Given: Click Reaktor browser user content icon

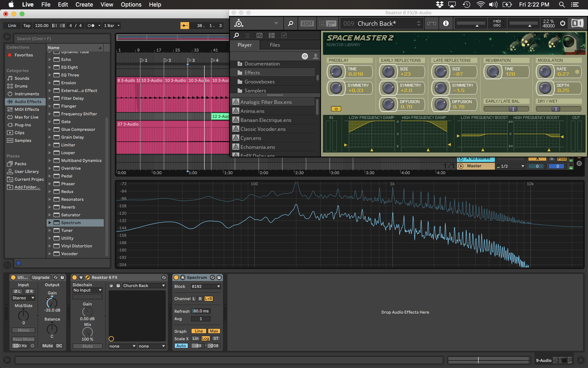Looking at the screenshot, I should coord(315,56).
